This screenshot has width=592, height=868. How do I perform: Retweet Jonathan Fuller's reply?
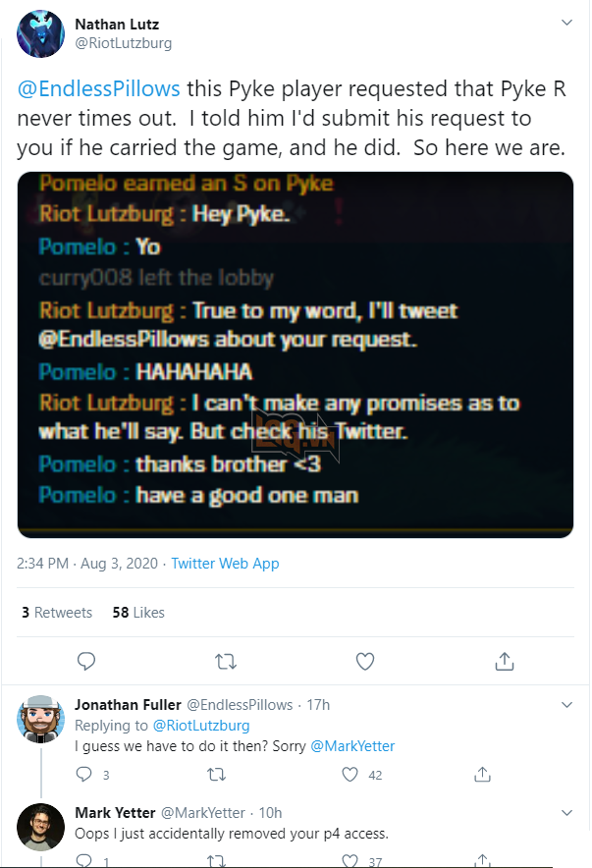217,775
